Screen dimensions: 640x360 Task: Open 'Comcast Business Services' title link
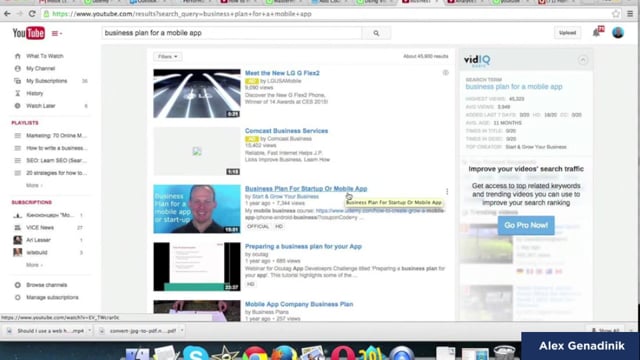[286, 131]
